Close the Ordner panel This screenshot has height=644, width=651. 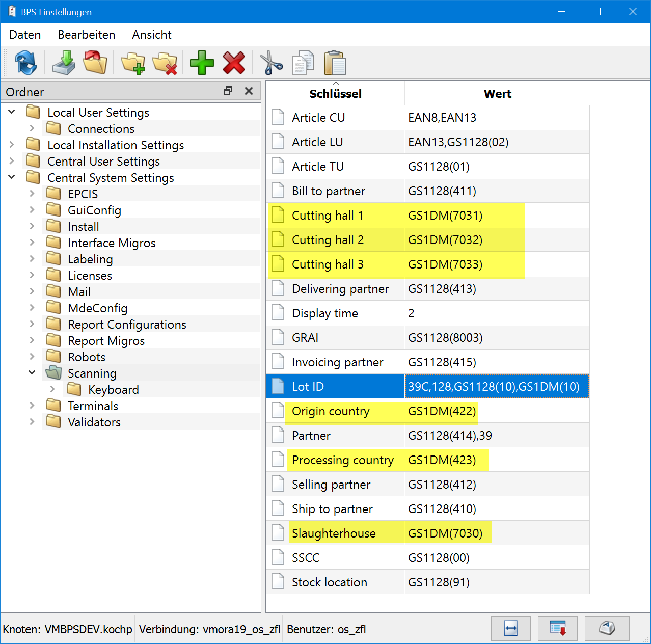pos(249,91)
